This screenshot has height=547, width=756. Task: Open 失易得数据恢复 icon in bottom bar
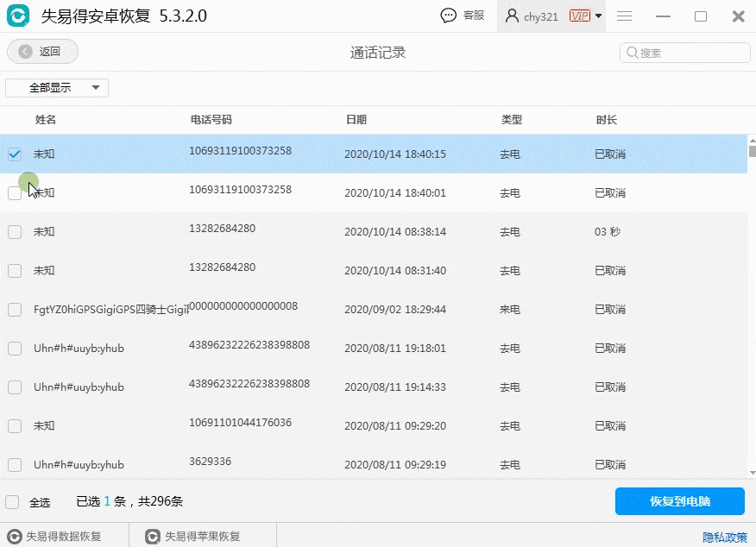tap(15, 537)
